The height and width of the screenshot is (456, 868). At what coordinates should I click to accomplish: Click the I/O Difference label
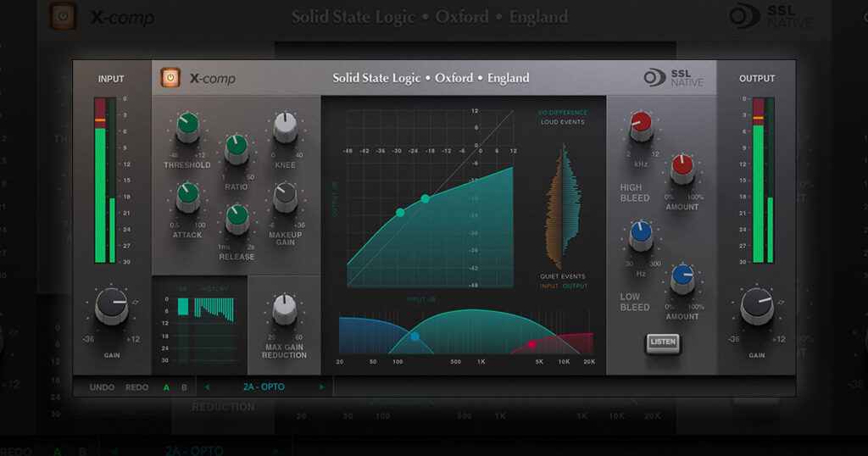tap(563, 113)
